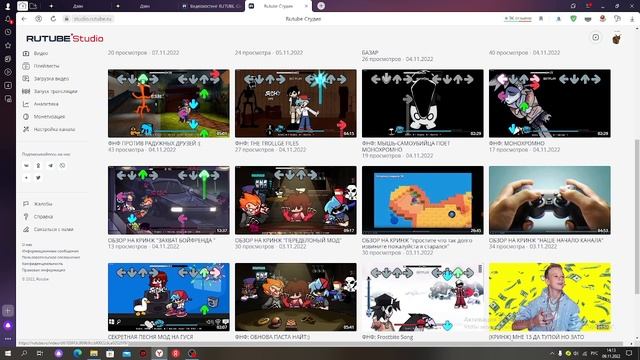Click title ОБЗОР НА КРИНЖ "НАШЕ НАЧАЛО КАНАЛА"
The height and width of the screenshot is (360, 640).
[x=546, y=240]
